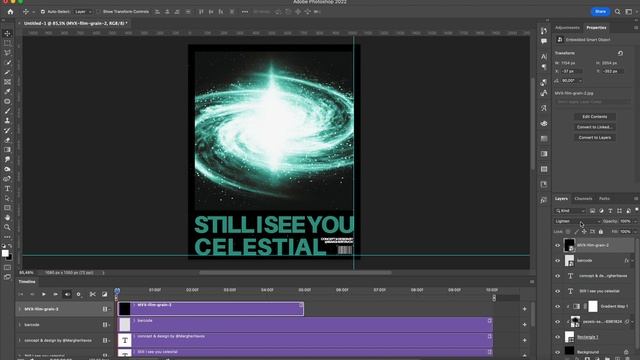Open the search icon in the top bar

point(618,12)
